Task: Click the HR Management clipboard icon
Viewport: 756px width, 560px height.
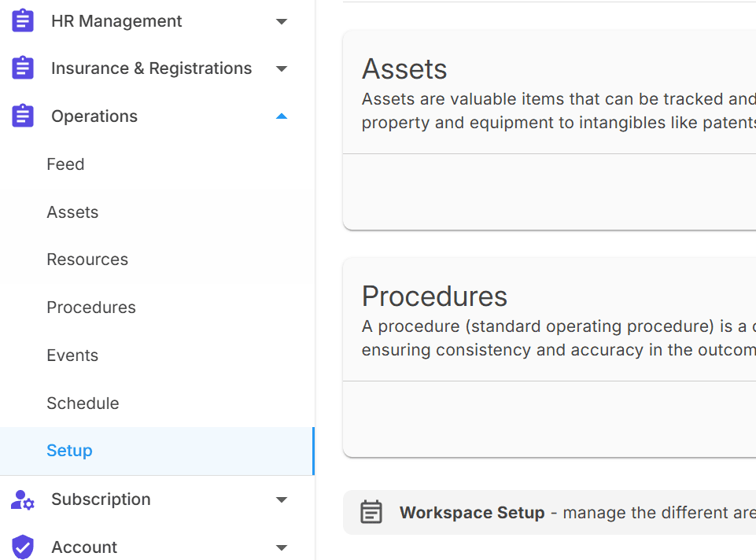Action: point(23,20)
